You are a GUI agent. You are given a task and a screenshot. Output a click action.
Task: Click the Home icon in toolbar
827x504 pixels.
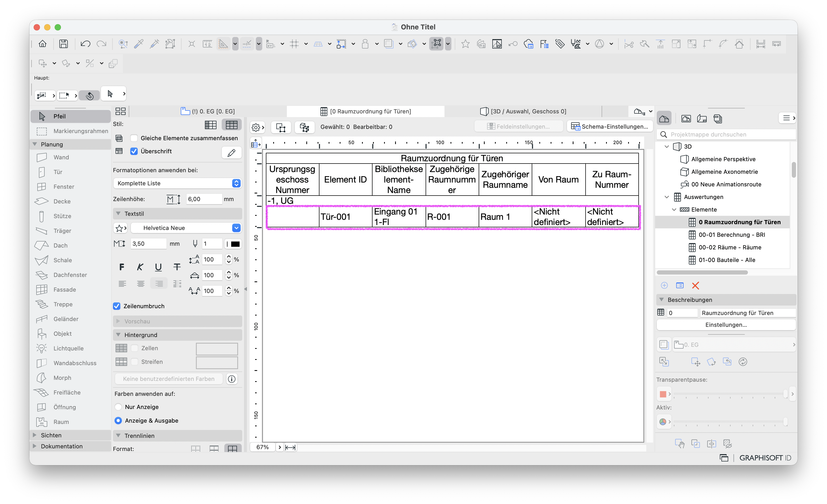pyautogui.click(x=43, y=44)
